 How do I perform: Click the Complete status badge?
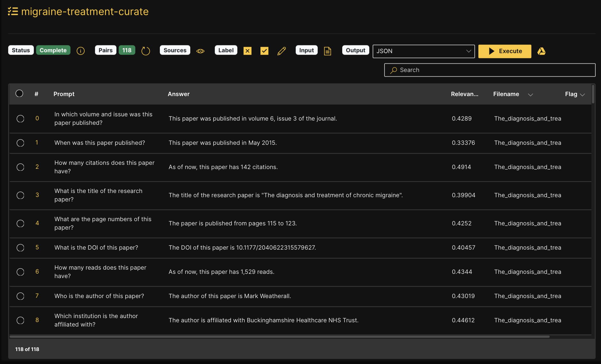tap(53, 50)
